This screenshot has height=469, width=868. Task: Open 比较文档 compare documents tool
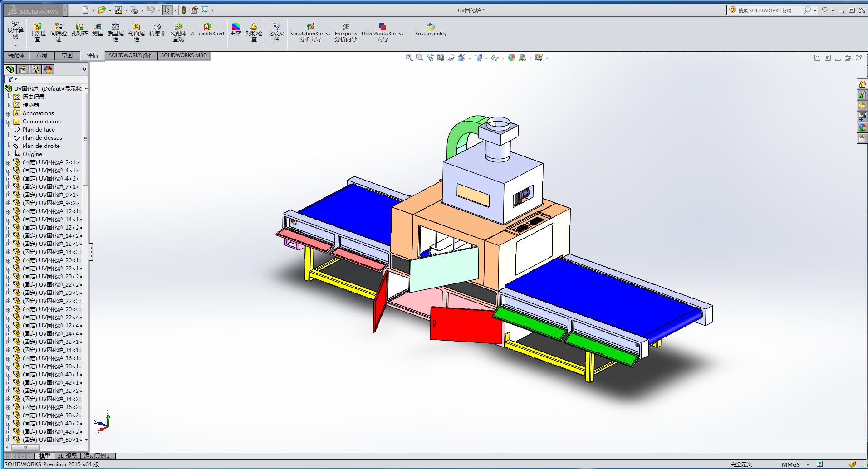pyautogui.click(x=276, y=33)
